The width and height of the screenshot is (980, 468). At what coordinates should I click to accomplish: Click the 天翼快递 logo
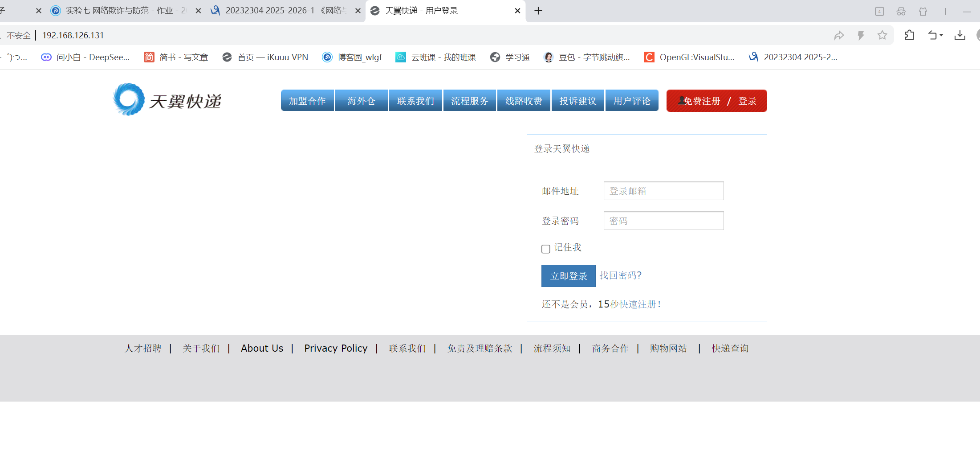(x=167, y=99)
